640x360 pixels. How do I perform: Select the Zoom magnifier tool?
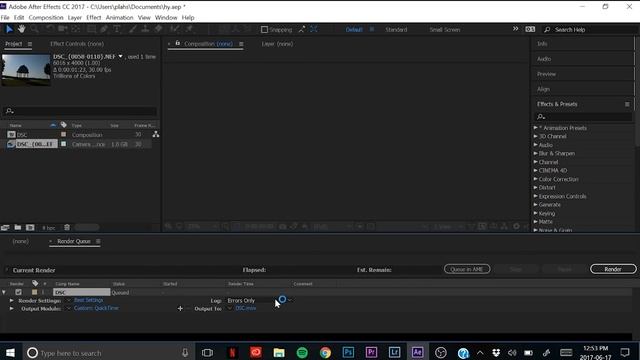[x=35, y=29]
